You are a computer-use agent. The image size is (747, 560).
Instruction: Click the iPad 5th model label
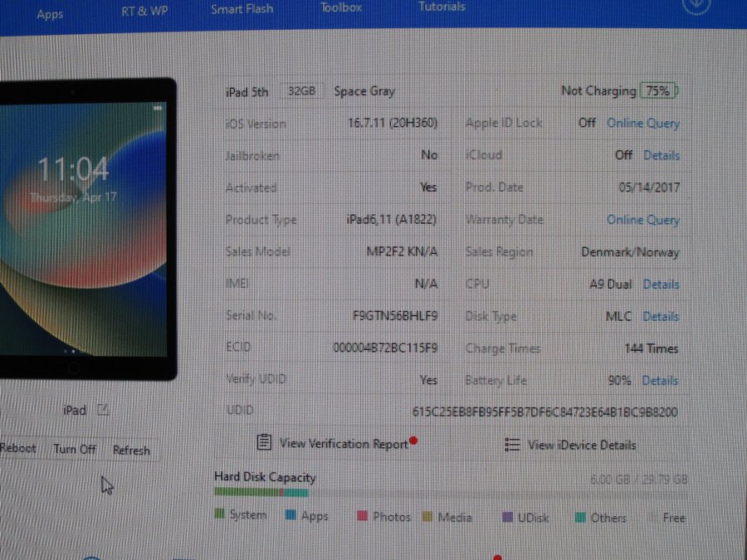(x=247, y=92)
